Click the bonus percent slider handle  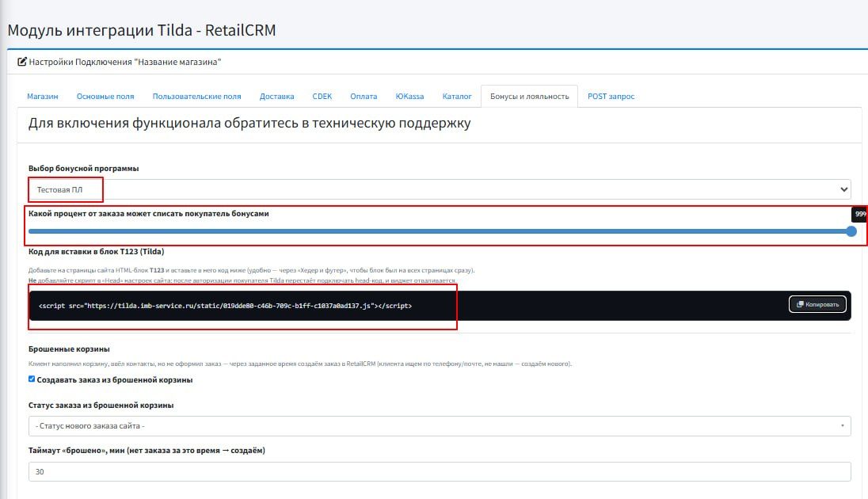pyautogui.click(x=851, y=231)
